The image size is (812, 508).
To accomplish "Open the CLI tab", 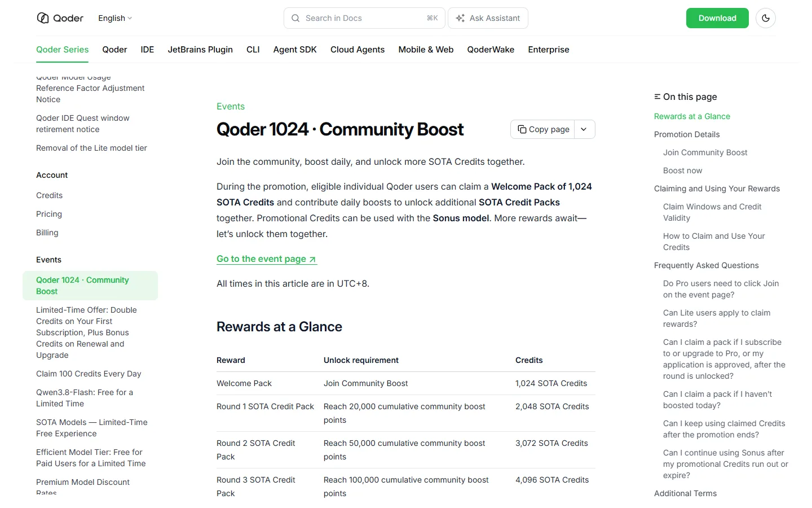I will 253,50.
